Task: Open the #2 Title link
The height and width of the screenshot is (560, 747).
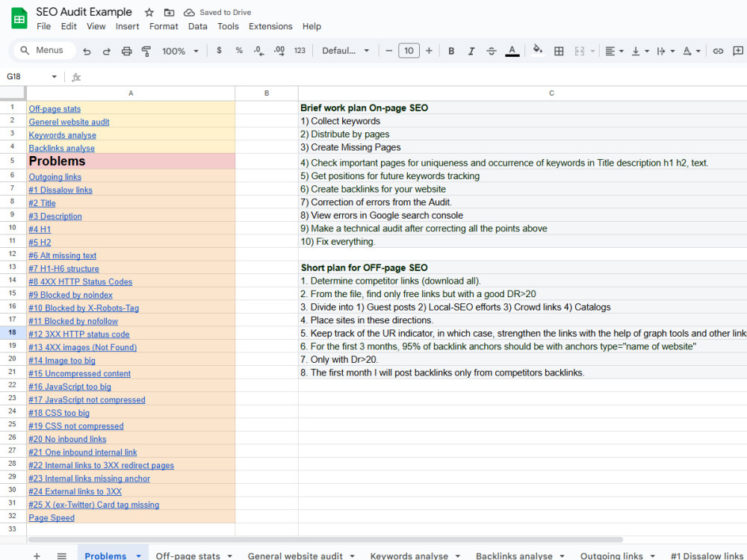Action: click(x=42, y=203)
